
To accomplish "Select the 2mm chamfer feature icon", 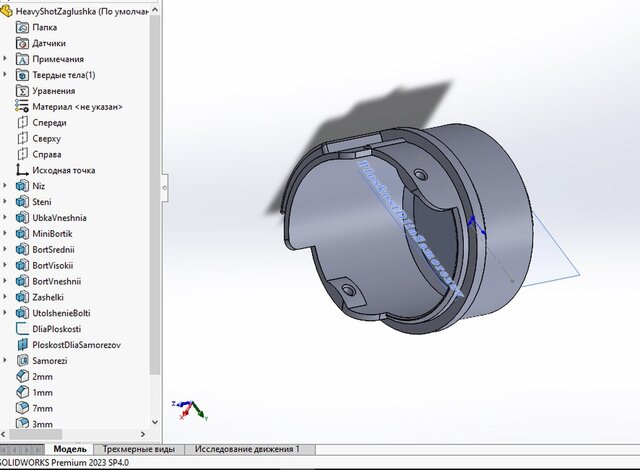I will [x=22, y=377].
